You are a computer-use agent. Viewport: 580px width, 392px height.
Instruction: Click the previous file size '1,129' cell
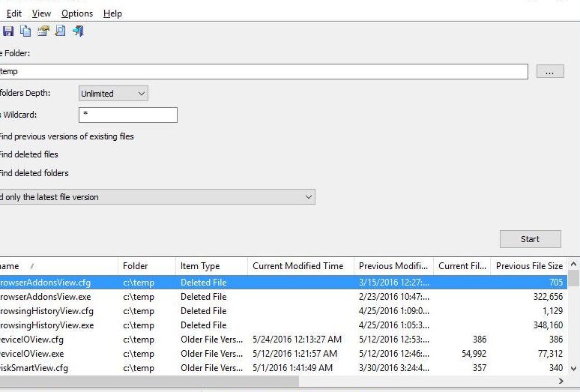[552, 311]
